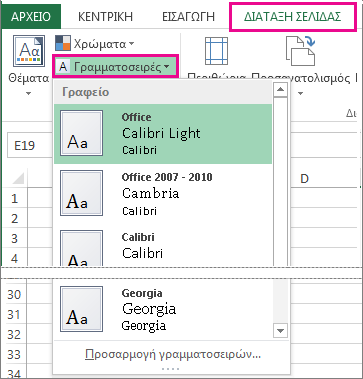Select row 1 header

pos(14,199)
